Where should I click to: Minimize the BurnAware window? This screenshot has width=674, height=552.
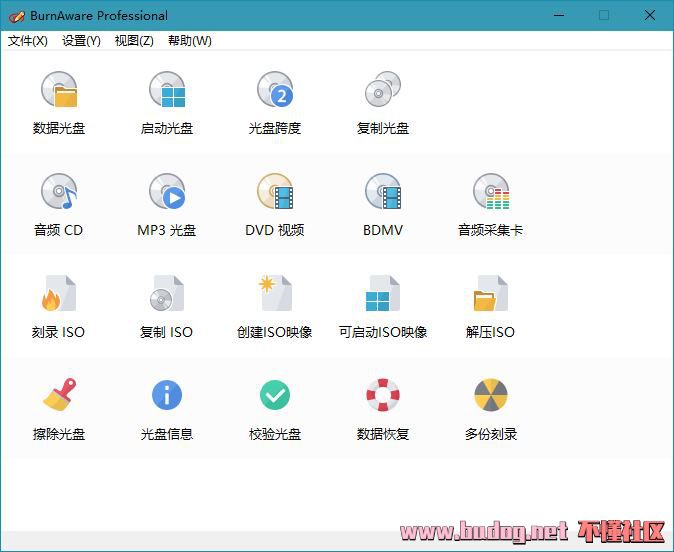tap(559, 15)
